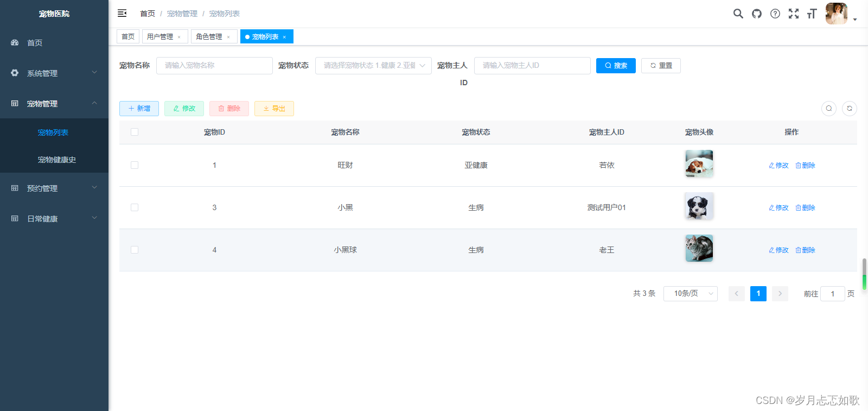
Task: Edit the 小黑球 row via 修改
Action: point(778,250)
